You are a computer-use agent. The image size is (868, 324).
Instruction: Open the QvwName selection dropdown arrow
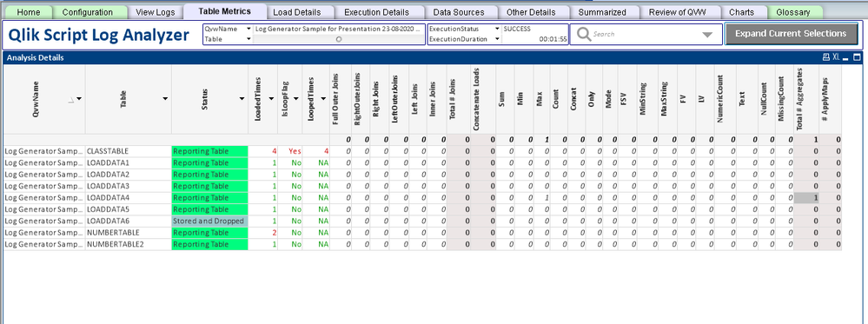tap(248, 29)
